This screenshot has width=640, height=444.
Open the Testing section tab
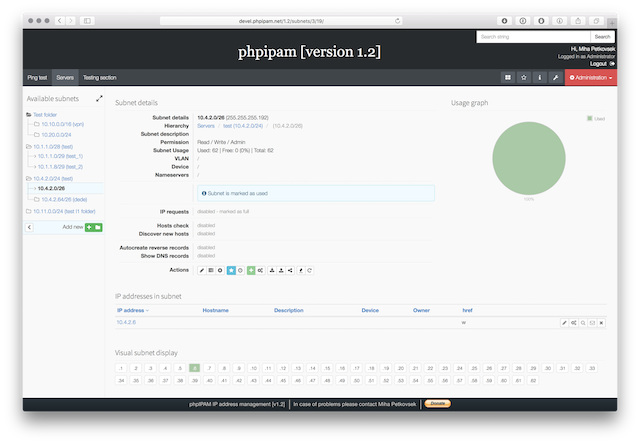coord(99,77)
